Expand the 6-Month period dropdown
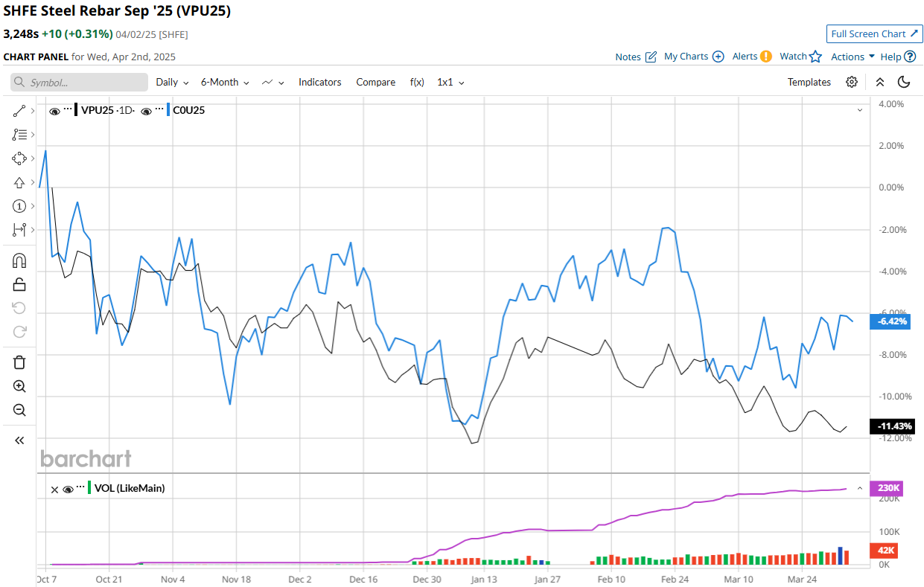Image resolution: width=924 pixels, height=587 pixels. click(x=225, y=82)
